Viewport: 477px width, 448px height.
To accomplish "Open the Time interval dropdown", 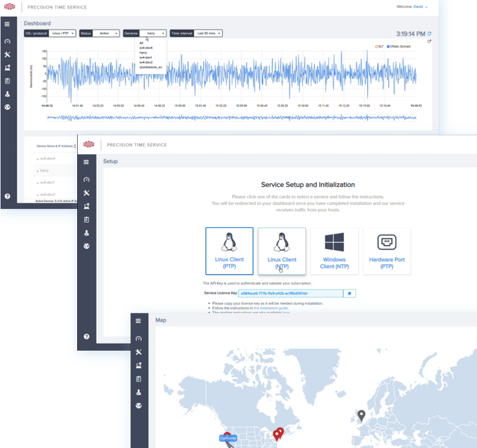I will pos(208,33).
